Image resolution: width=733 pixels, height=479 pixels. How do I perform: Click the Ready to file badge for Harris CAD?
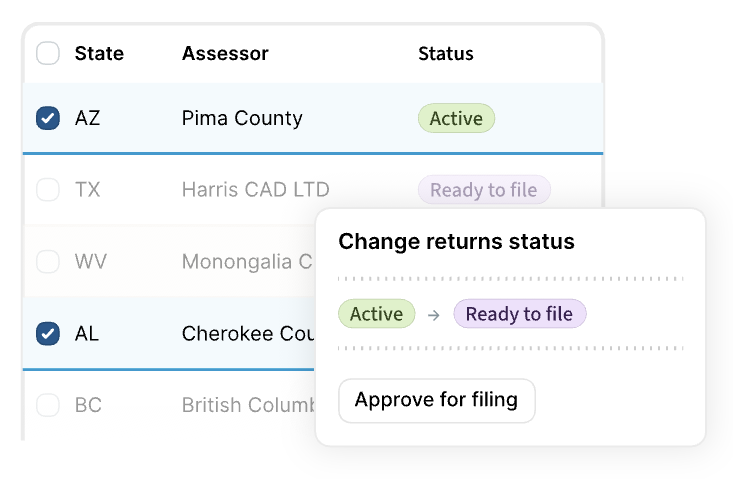coord(484,190)
